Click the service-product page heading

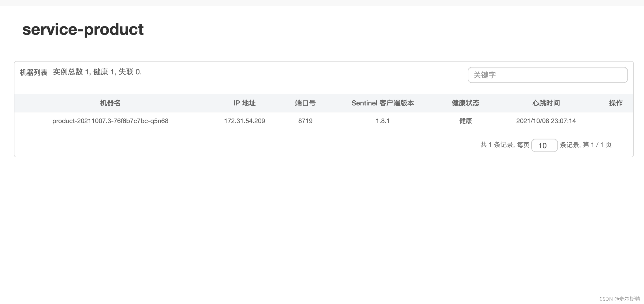[x=83, y=29]
